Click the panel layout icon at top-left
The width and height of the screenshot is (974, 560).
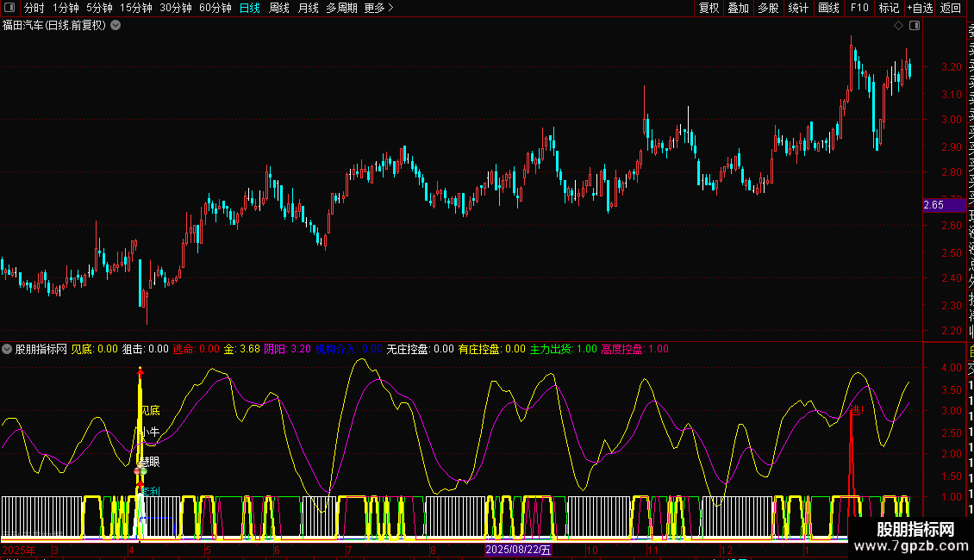click(x=9, y=8)
